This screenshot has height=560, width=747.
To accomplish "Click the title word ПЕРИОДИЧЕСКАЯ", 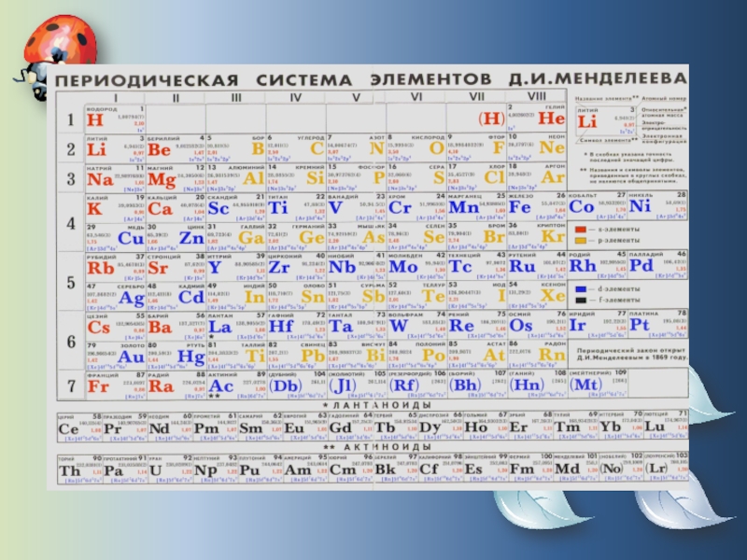I will click(x=147, y=80).
